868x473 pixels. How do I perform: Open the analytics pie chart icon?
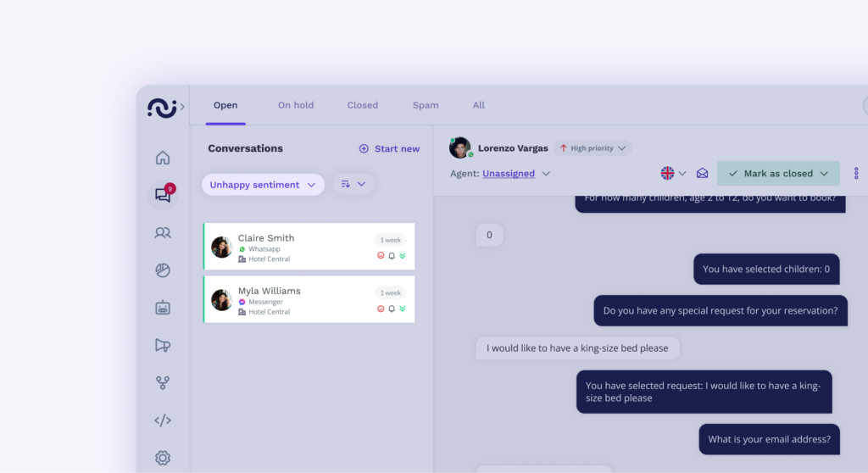162,270
